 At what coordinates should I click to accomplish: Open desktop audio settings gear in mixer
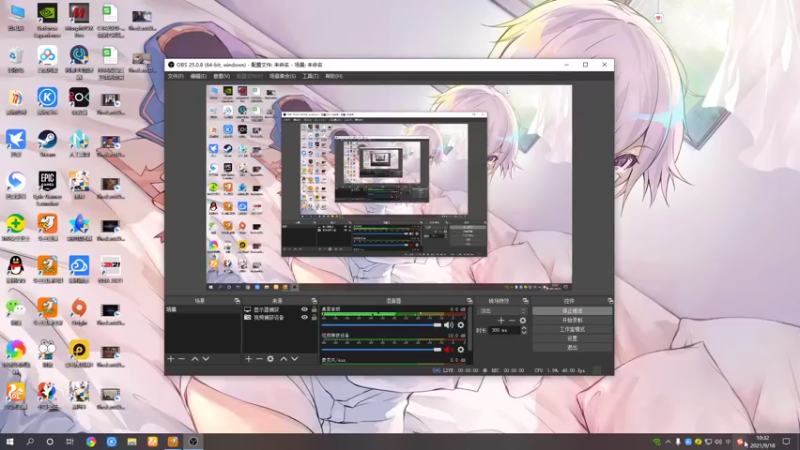461,325
